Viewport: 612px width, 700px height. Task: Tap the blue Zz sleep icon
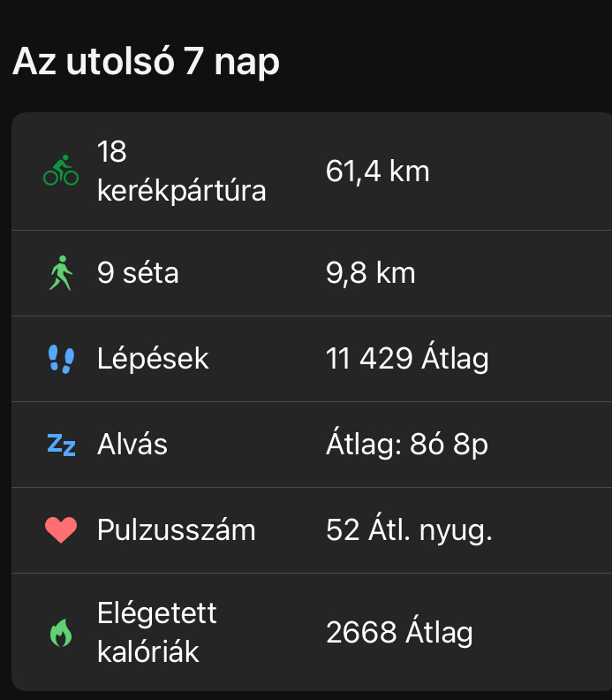click(x=61, y=445)
